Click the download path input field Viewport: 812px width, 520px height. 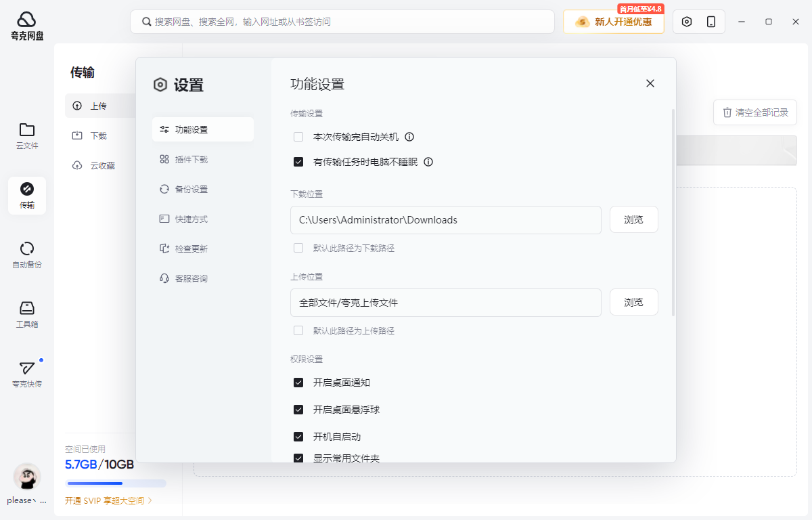(446, 220)
